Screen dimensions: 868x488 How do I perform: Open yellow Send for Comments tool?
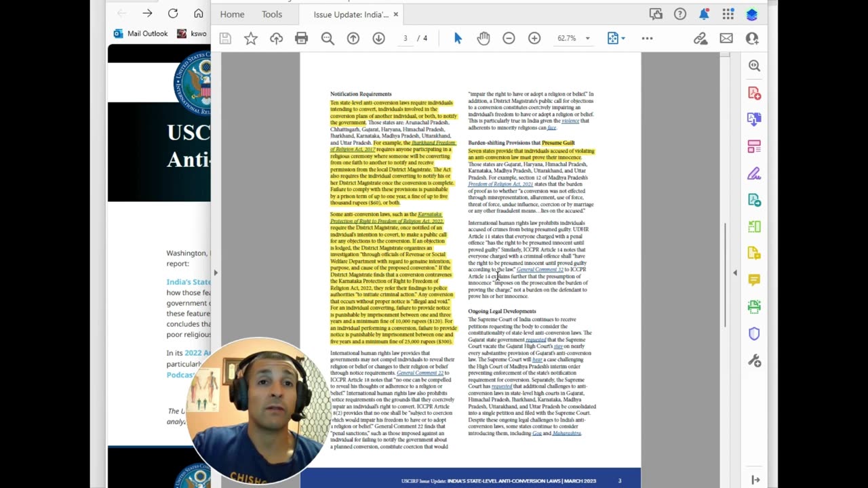[754, 253]
